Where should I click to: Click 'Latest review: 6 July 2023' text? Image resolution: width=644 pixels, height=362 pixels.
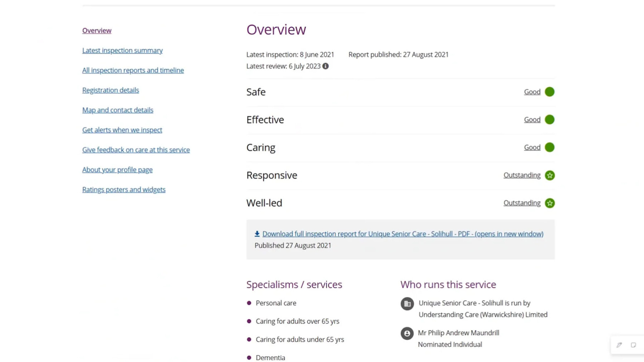tap(283, 66)
